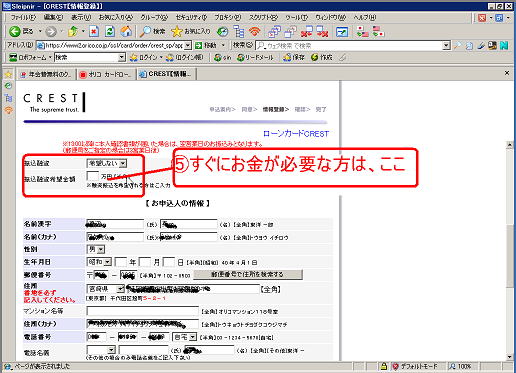This screenshot has width=516, height=373.
Task: Click the RSS icon in the side panel
Action: [x=8, y=110]
